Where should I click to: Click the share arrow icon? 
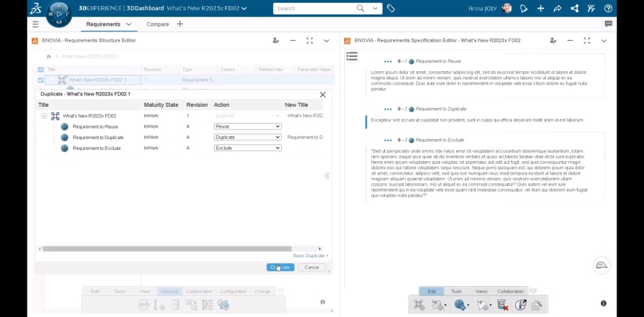coord(557,8)
